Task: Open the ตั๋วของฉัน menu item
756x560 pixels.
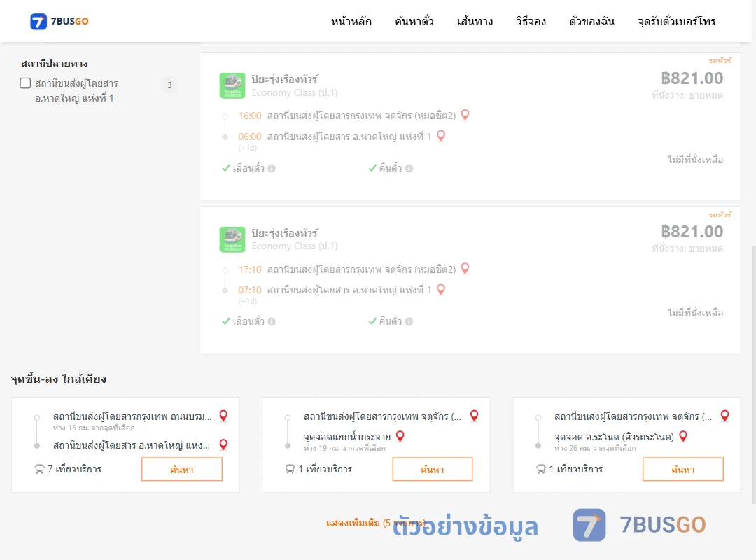Action: coord(591,21)
